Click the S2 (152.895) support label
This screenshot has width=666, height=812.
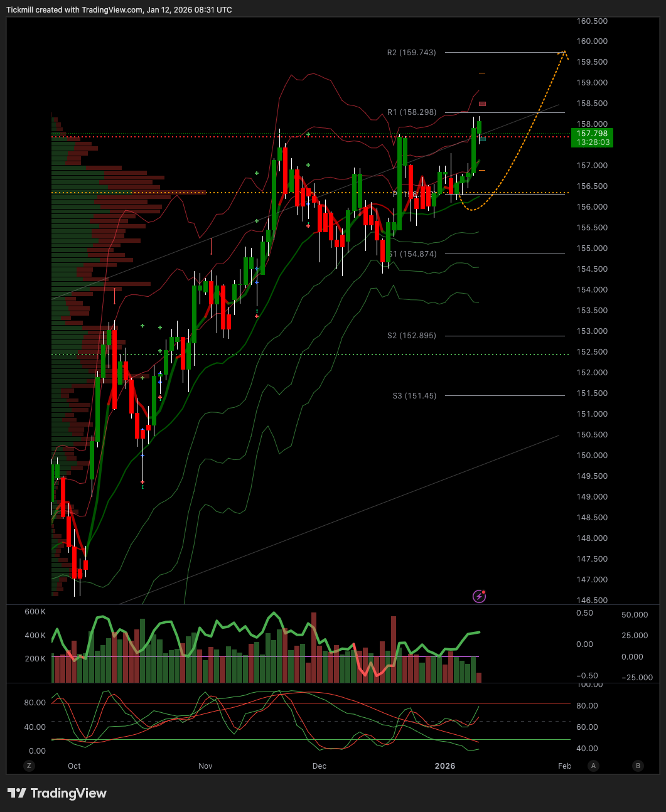[411, 336]
